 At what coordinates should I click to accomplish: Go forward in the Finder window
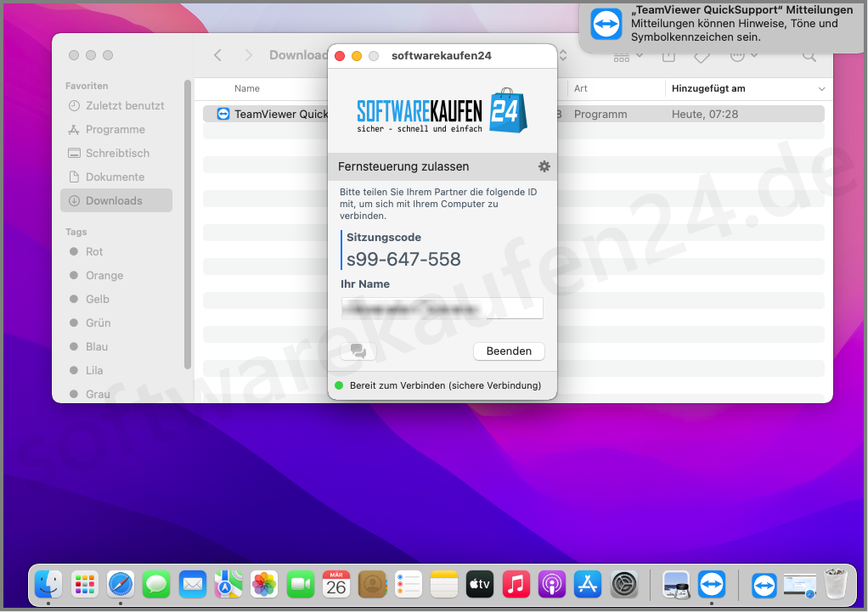(x=249, y=55)
